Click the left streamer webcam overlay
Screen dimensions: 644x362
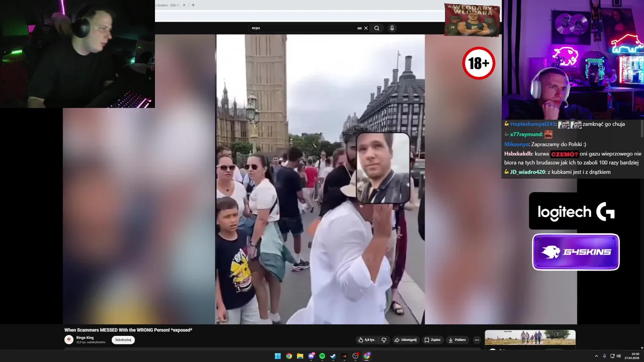pos(77,54)
